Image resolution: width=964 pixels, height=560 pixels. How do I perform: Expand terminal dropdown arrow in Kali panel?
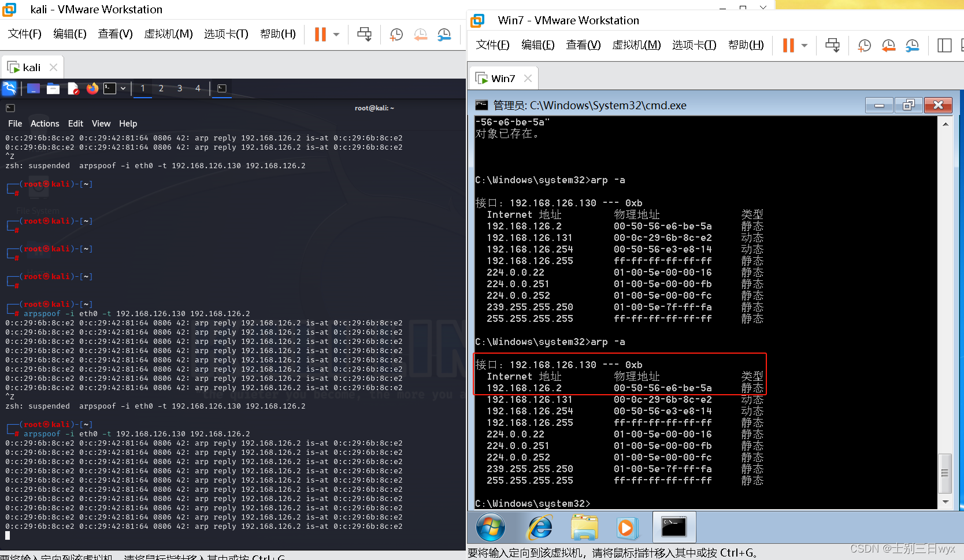click(123, 88)
